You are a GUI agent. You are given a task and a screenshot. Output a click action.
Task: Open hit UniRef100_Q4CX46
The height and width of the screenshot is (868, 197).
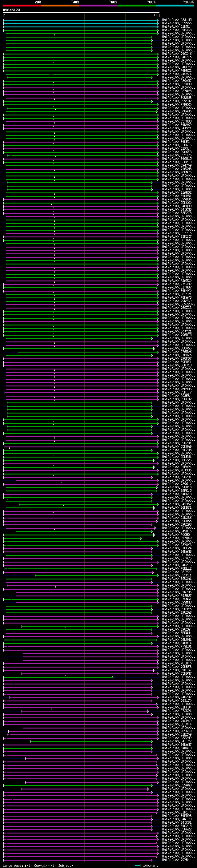coord(177,54)
